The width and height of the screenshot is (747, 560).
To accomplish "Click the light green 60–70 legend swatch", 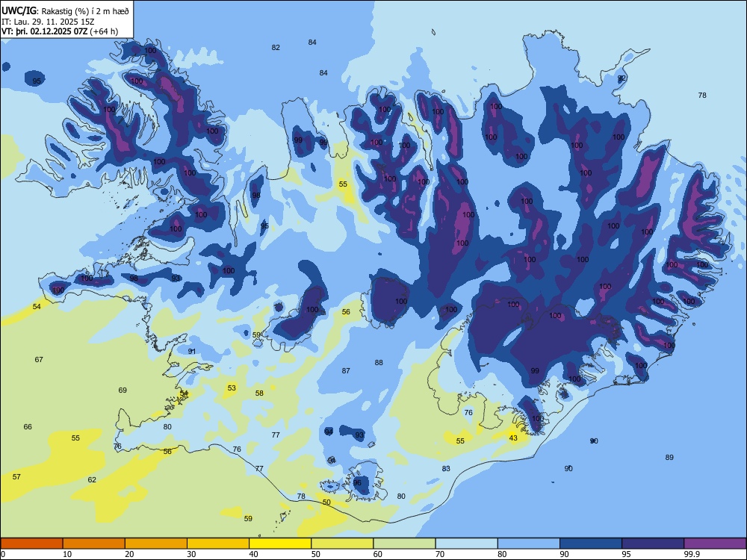I will pos(404,544).
